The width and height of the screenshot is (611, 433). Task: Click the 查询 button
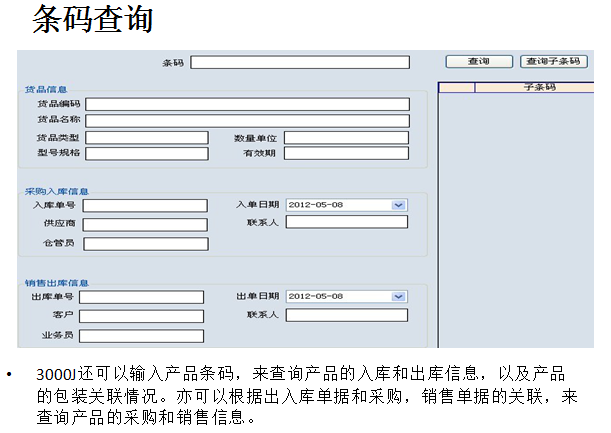(x=479, y=62)
